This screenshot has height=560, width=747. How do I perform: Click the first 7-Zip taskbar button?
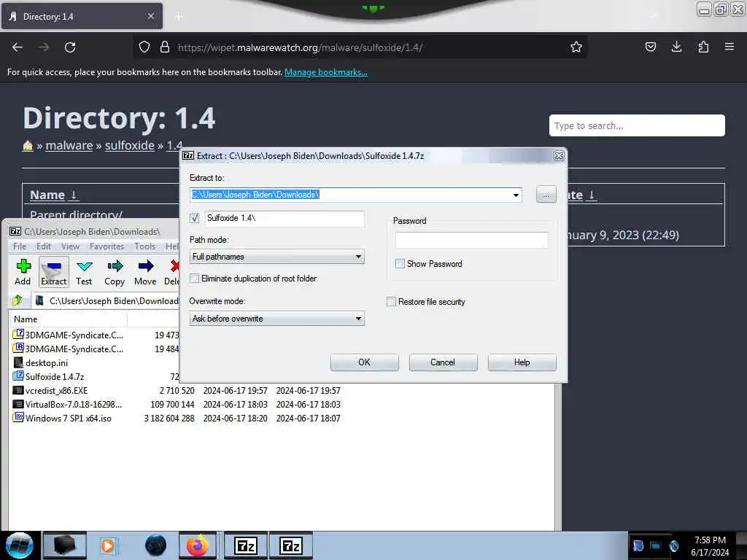pyautogui.click(x=246, y=545)
